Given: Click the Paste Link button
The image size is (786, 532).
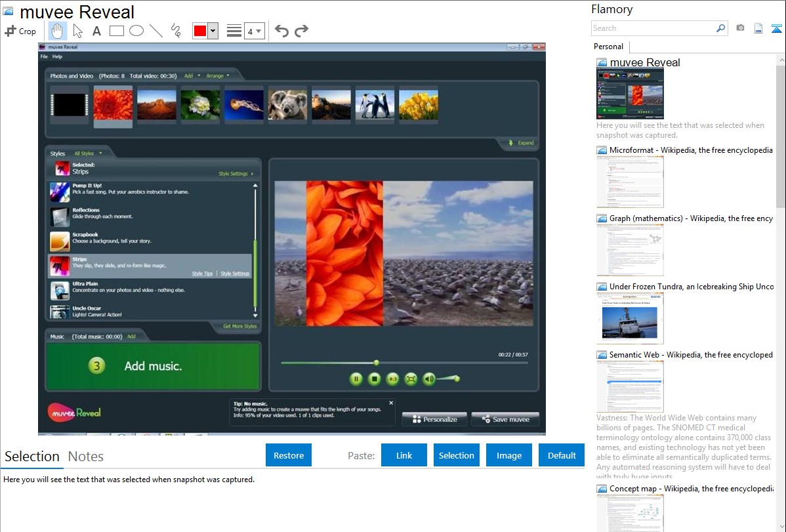Looking at the screenshot, I should 404,455.
